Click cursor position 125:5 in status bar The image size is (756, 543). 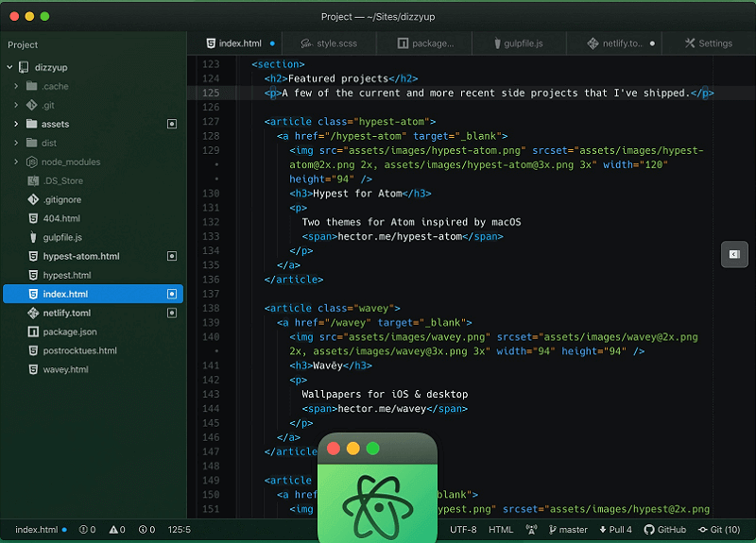179,530
